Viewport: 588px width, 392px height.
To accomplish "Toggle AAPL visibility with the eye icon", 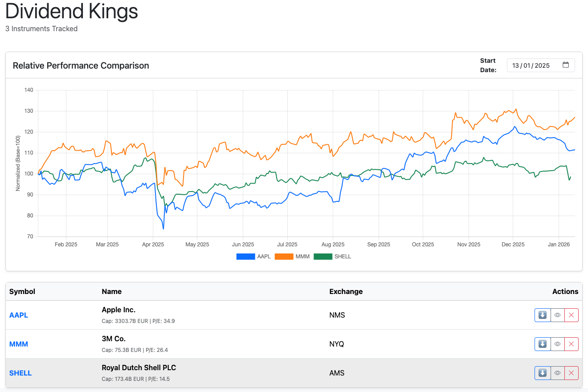I will (557, 315).
